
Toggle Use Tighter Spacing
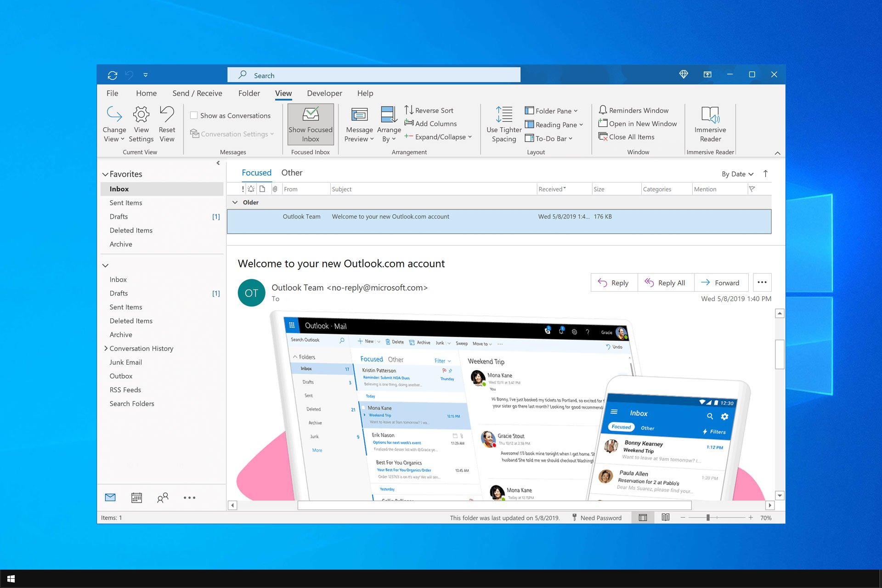(504, 124)
